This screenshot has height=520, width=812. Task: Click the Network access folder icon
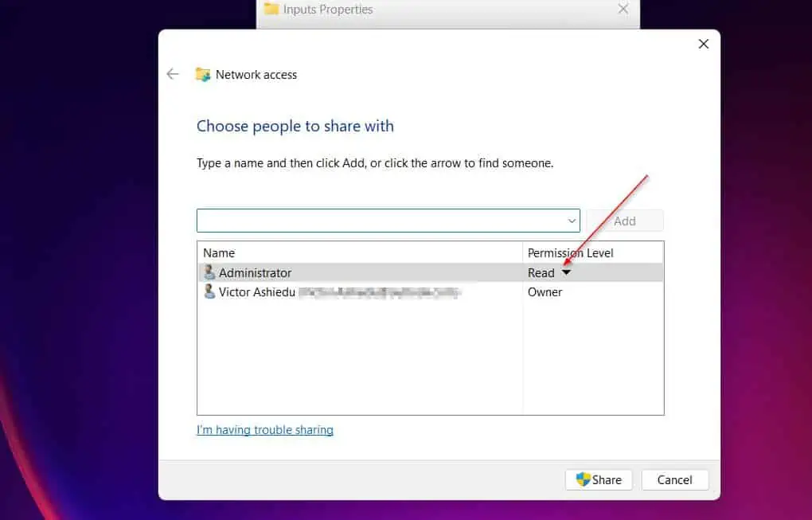tap(202, 75)
